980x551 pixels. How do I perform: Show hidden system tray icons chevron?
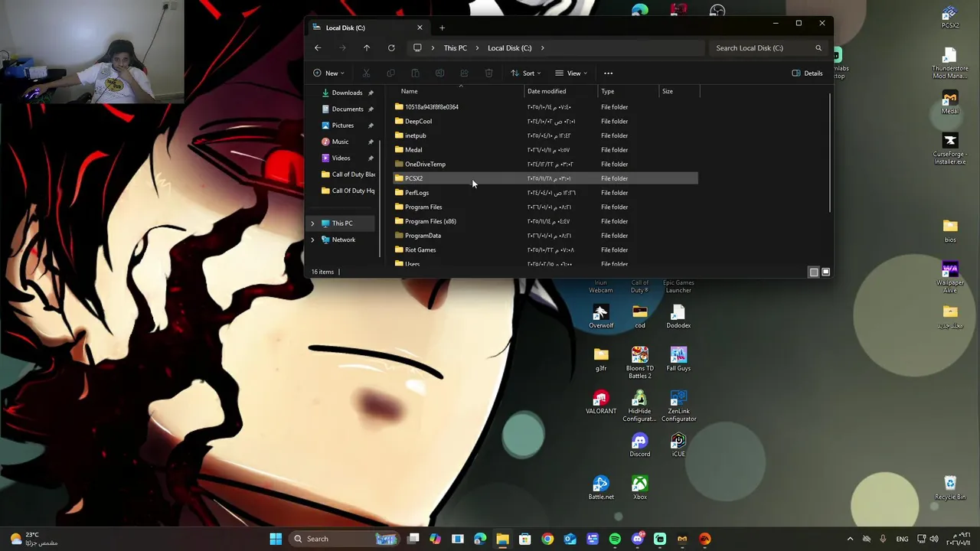850,539
